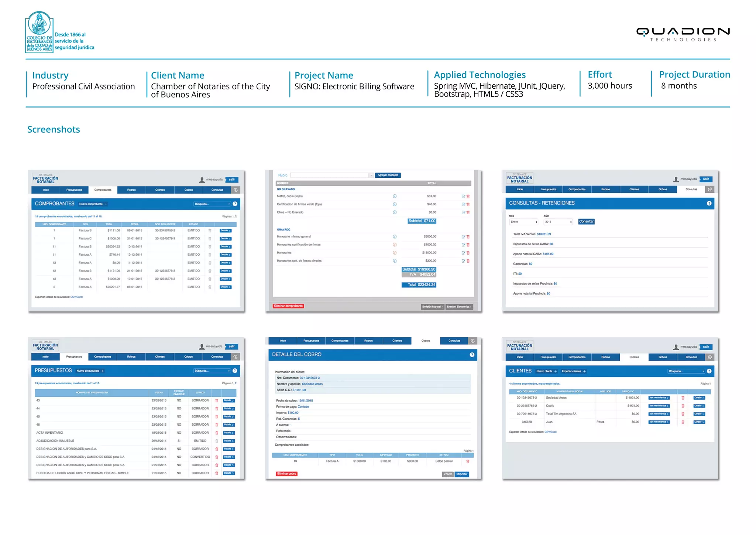
Task: Click settings gear in Consultas screenshot
Action: point(709,189)
